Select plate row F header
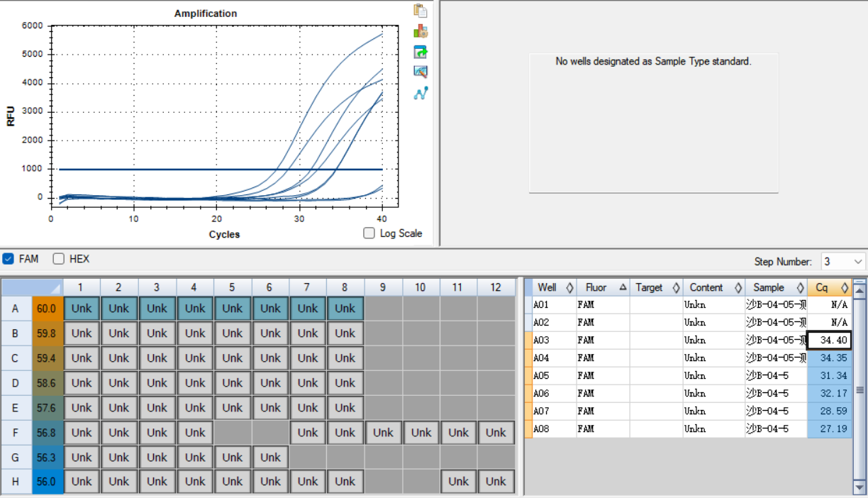 (x=16, y=433)
